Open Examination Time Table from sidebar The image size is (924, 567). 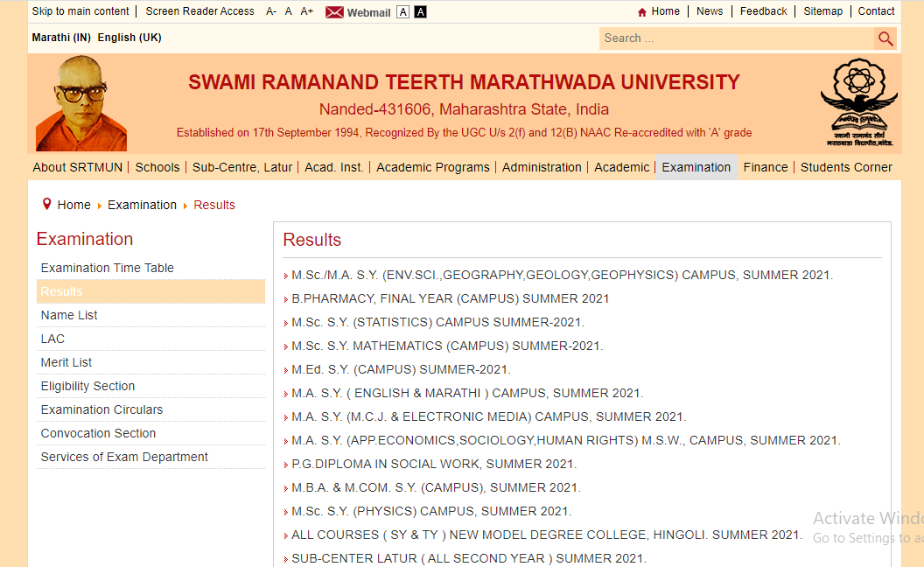pos(106,267)
